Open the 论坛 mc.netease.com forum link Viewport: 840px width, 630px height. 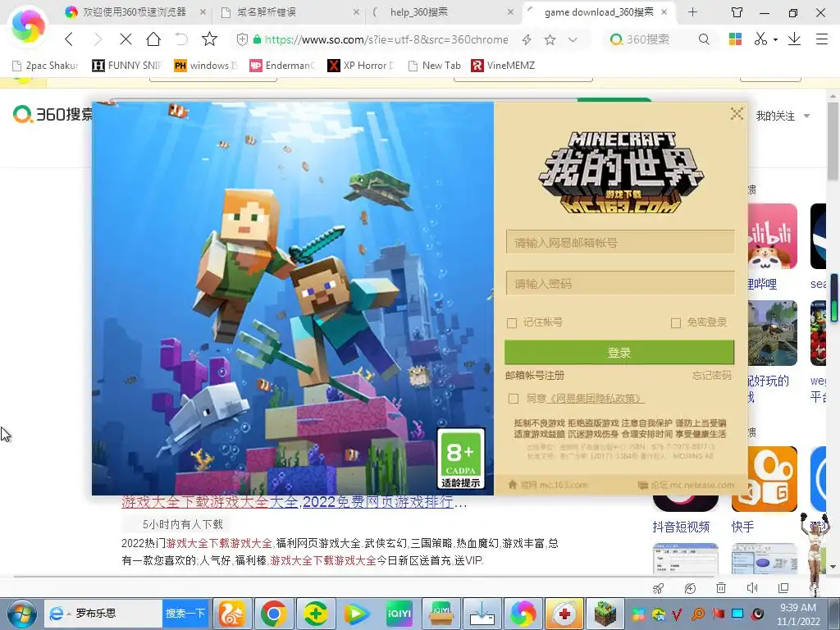coord(687,485)
